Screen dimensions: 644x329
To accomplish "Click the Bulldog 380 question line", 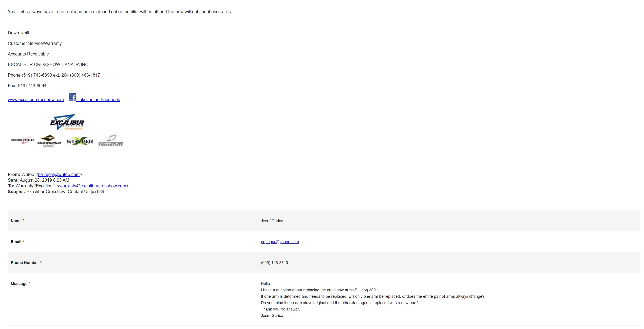I will (x=318, y=290).
